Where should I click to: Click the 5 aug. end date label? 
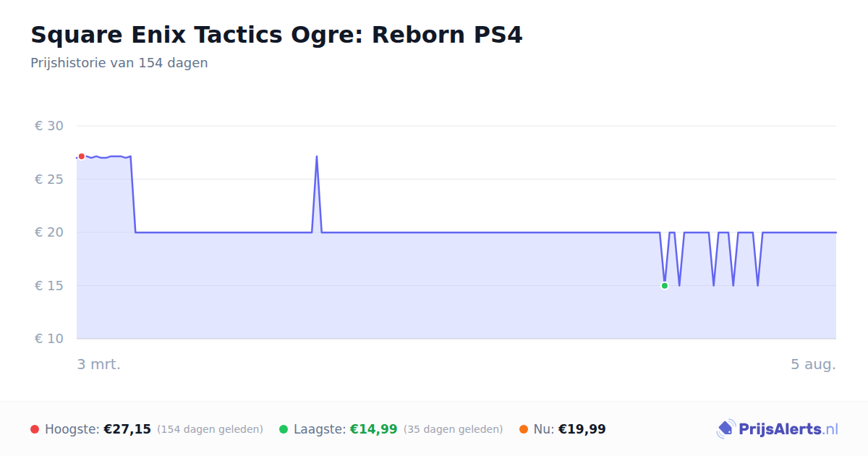tap(813, 364)
